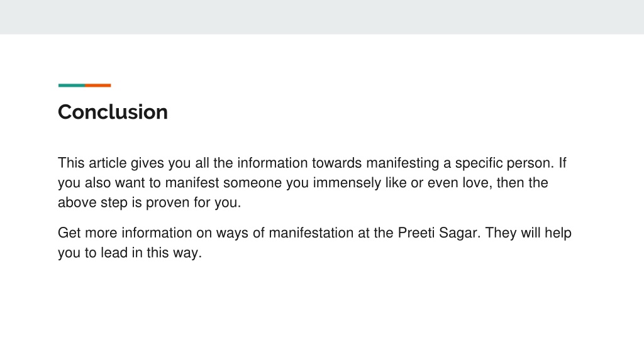
Task: Click the orange segment of accent bar
Action: tap(97, 85)
